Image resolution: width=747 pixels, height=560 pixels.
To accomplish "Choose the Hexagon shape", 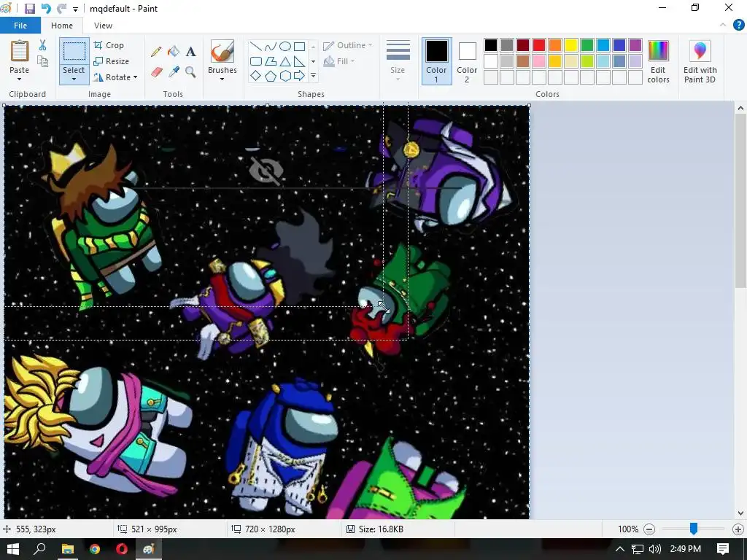I will [x=285, y=76].
